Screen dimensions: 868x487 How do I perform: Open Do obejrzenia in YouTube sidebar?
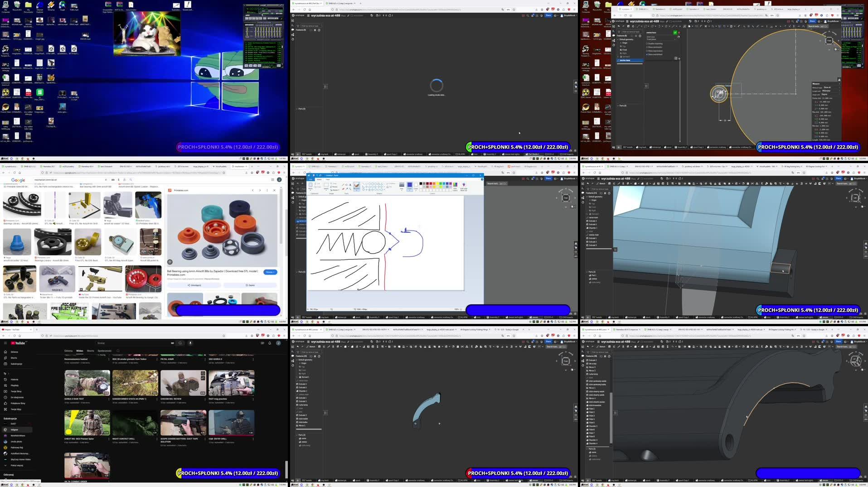[18, 397]
